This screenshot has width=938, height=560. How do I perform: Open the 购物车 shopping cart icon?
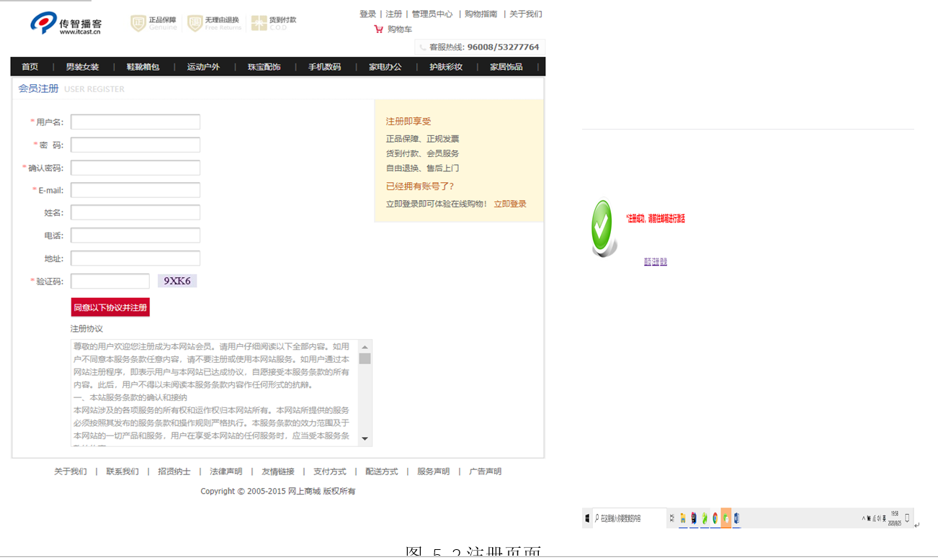pyautogui.click(x=380, y=29)
